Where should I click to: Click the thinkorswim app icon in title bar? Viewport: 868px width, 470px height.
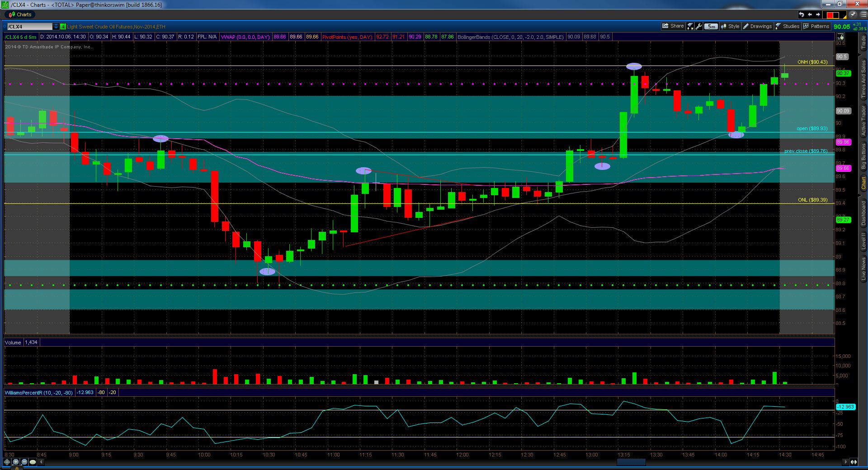point(5,5)
